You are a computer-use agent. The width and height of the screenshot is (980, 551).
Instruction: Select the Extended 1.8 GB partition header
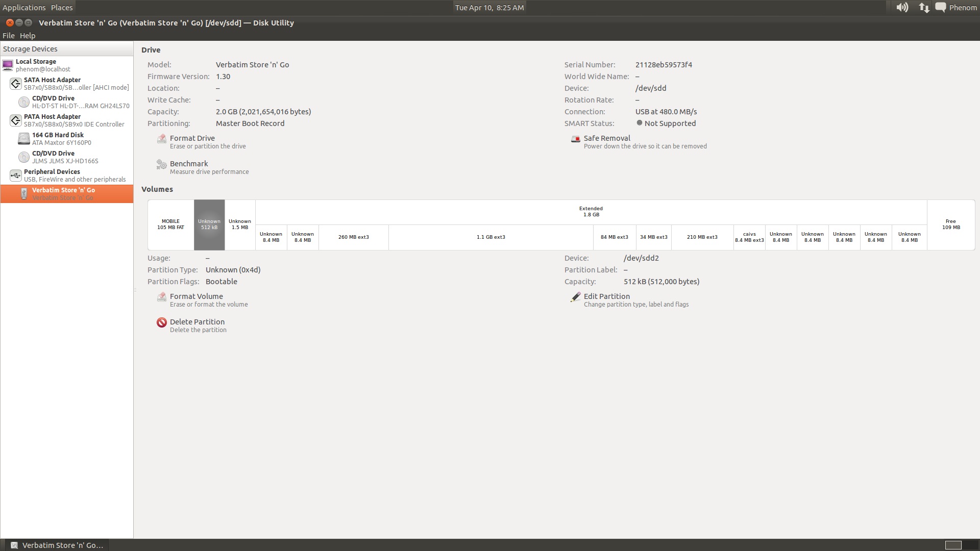(x=591, y=212)
